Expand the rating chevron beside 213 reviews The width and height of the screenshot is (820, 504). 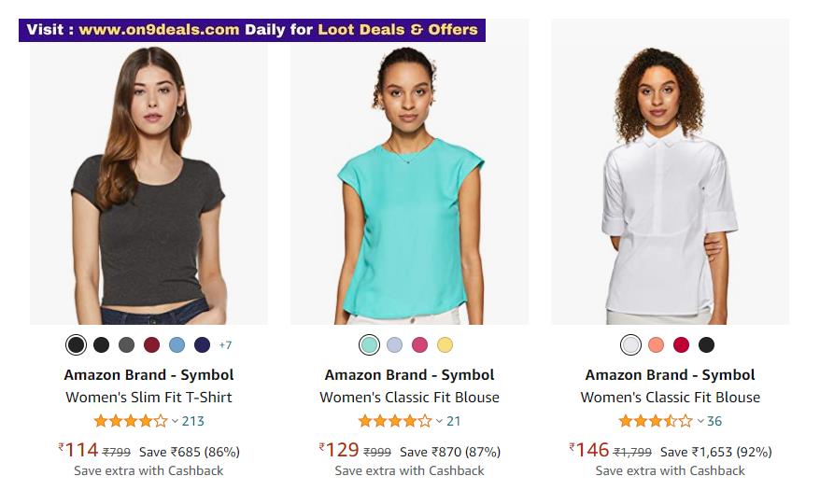tap(175, 421)
